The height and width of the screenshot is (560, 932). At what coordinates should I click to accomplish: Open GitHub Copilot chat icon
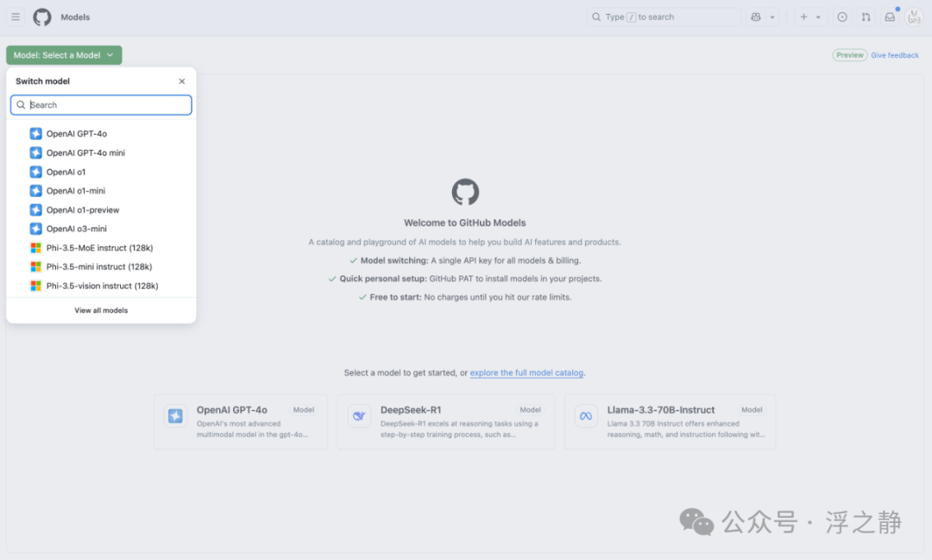point(756,17)
